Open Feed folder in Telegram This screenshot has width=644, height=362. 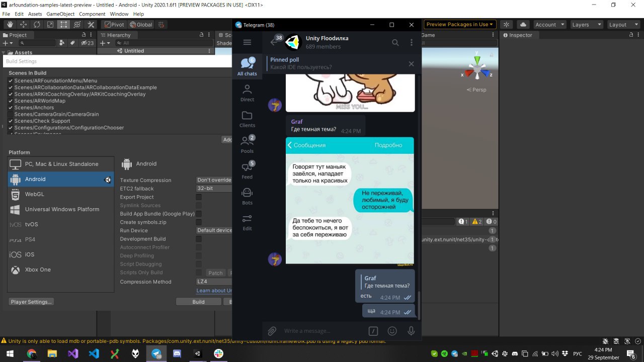[247, 170]
